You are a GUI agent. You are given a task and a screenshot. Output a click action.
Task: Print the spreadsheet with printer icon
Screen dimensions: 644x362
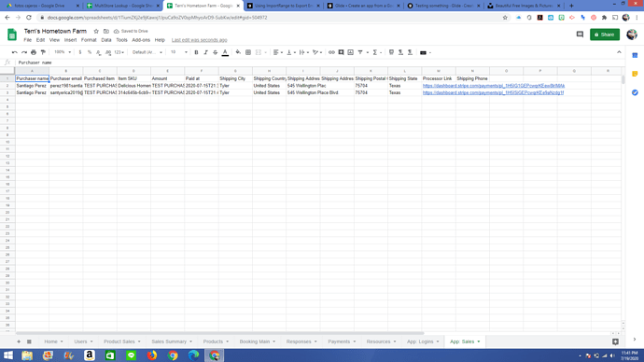pos(34,52)
